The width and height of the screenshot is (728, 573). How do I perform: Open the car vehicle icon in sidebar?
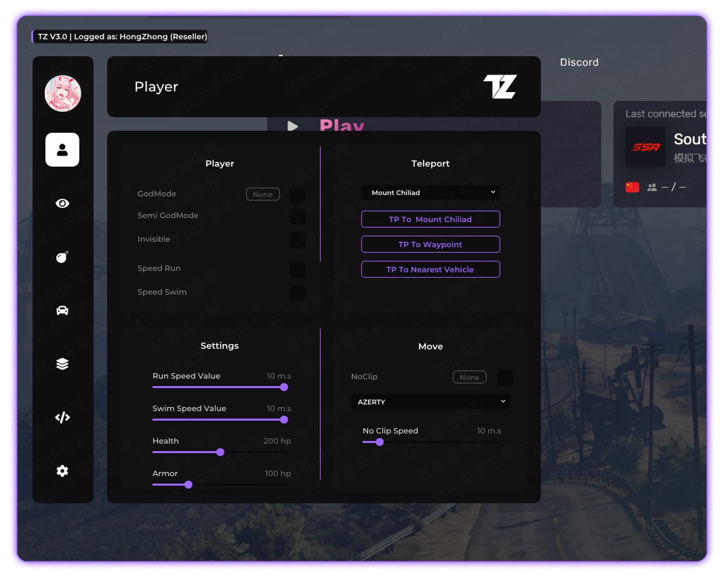(x=62, y=310)
